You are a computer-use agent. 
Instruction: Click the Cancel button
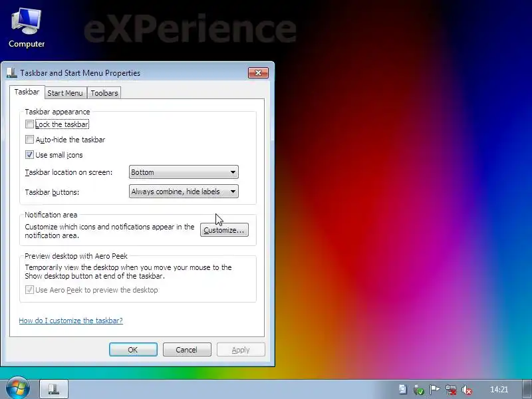(x=187, y=350)
